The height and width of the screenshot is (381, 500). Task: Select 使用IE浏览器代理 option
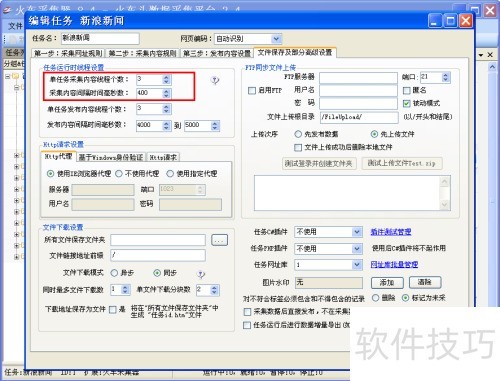coord(50,174)
